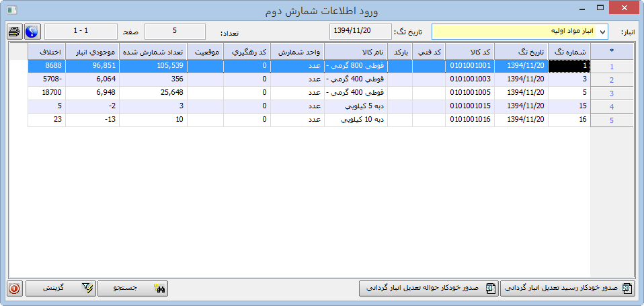Open the انبار warehouse dropdown arrow
This screenshot has width=644, height=306.
click(x=602, y=32)
